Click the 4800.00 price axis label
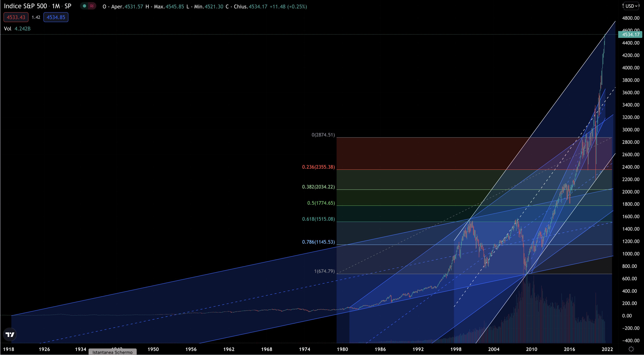Image resolution: width=644 pixels, height=355 pixels. 630,18
